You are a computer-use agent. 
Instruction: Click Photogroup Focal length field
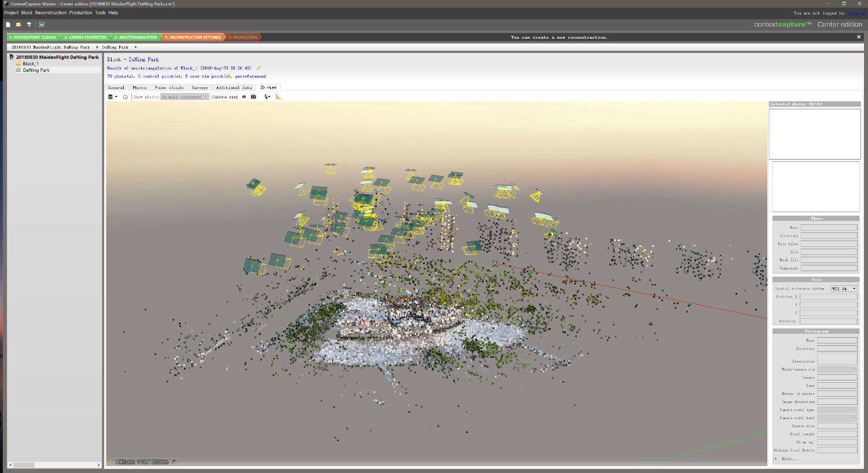click(837, 434)
